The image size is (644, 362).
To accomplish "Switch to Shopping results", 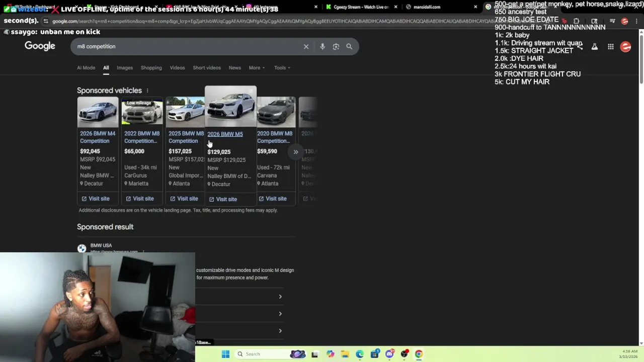I will pyautogui.click(x=151, y=67).
